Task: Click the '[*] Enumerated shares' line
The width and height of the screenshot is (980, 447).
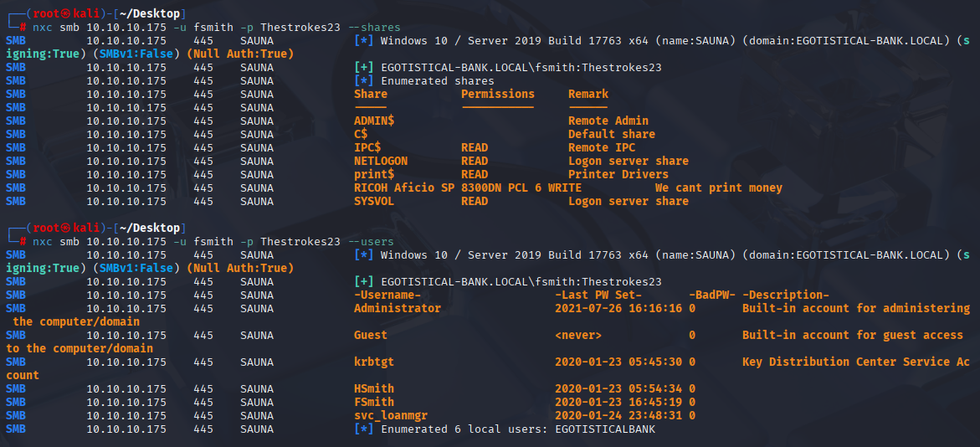Action: click(x=423, y=80)
